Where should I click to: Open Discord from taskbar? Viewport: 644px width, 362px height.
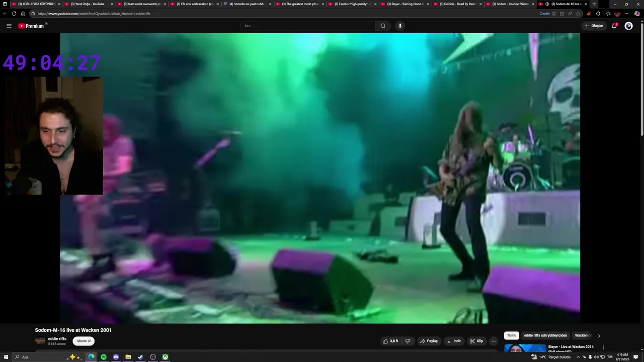116,357
